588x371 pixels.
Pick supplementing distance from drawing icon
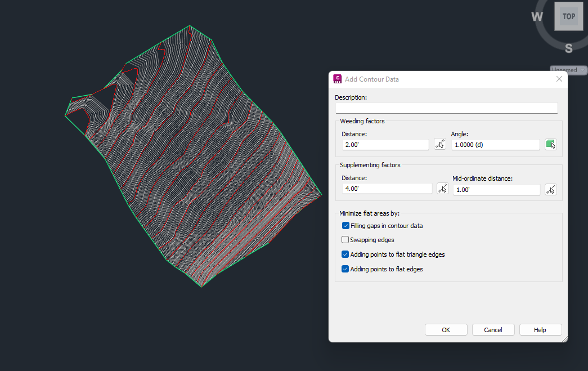tap(442, 188)
